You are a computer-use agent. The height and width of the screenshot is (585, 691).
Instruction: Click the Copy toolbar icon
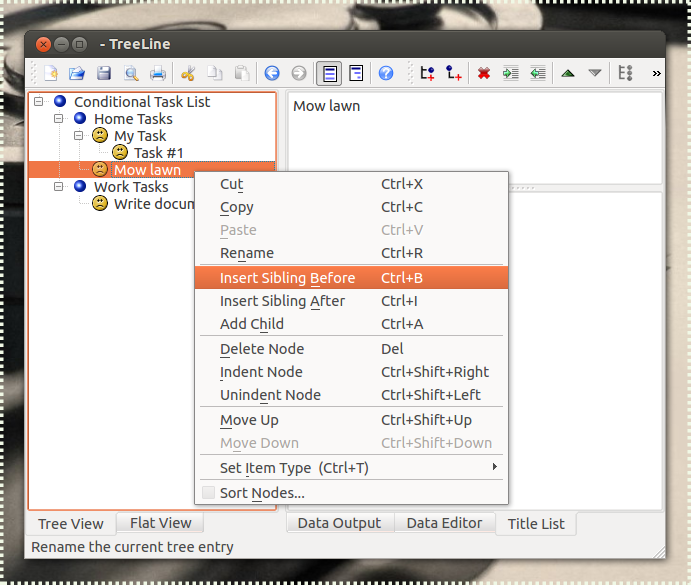tap(215, 73)
